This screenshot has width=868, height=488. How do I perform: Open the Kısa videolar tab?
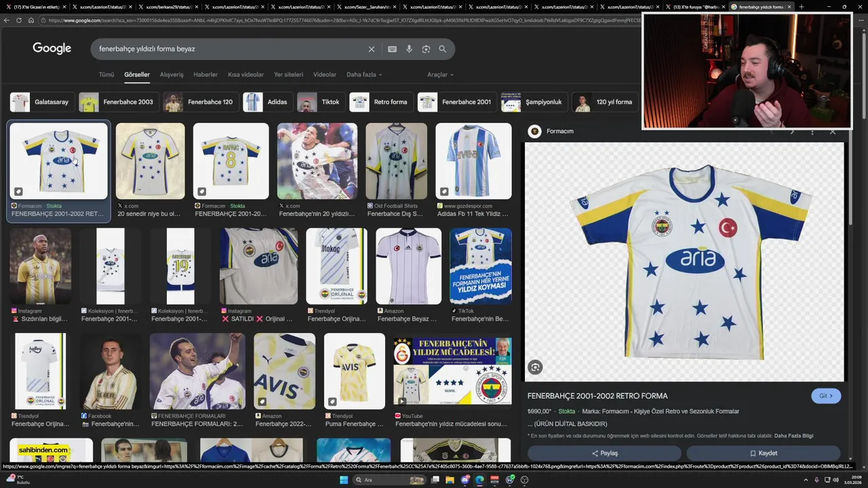click(x=245, y=75)
